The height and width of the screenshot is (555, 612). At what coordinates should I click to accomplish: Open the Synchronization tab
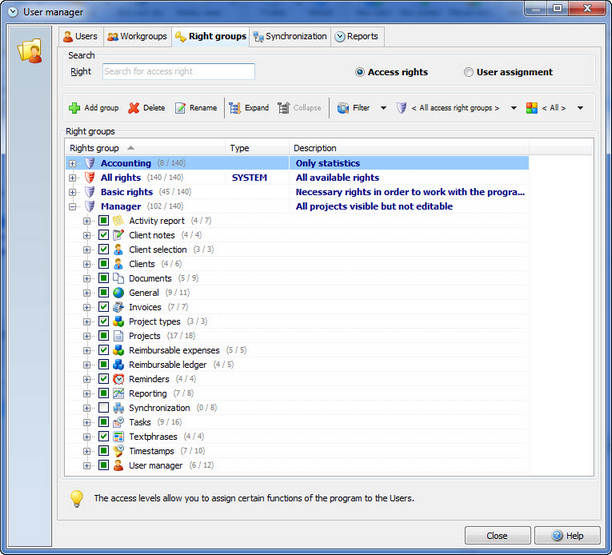click(290, 36)
